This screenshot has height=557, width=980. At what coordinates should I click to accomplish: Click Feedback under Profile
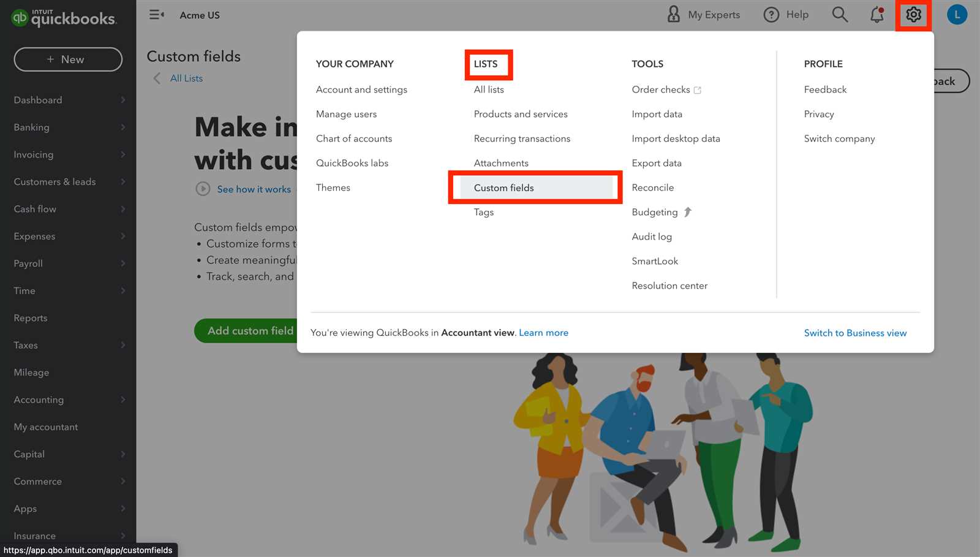tap(825, 89)
